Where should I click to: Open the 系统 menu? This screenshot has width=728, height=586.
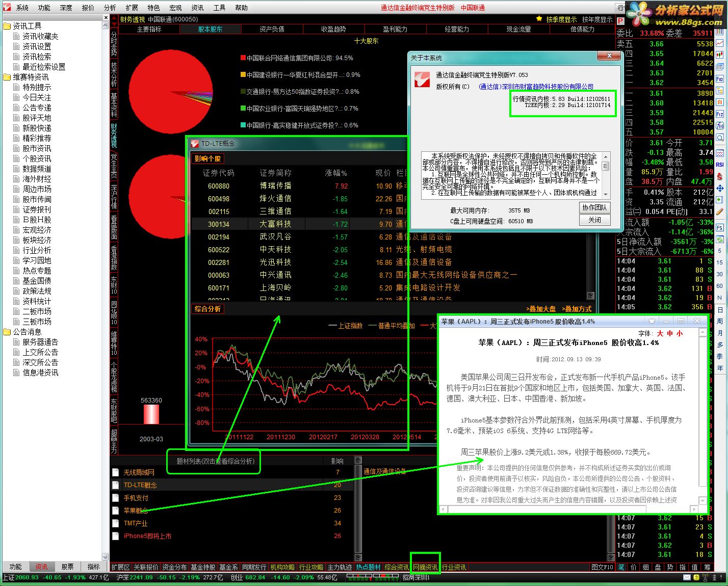(x=22, y=8)
